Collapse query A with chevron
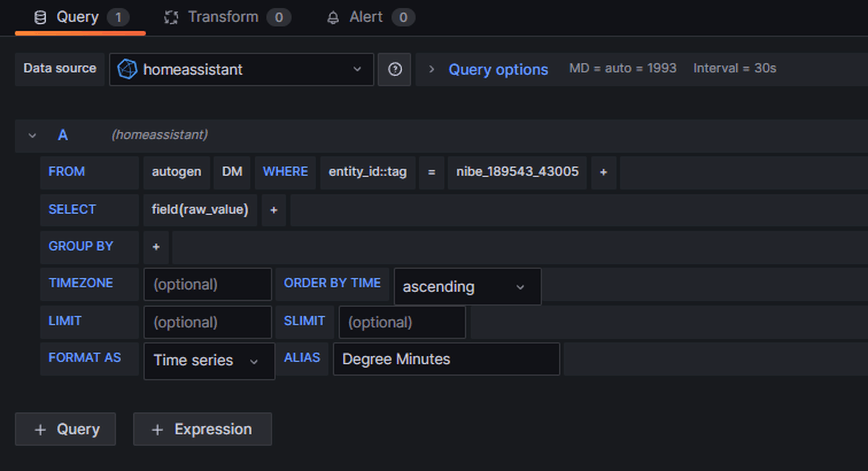The width and height of the screenshot is (868, 471). coord(32,135)
